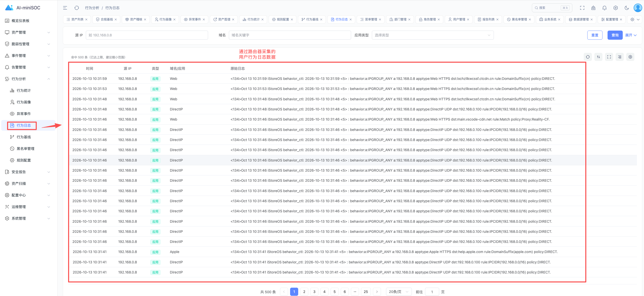
Task: Expand 脆弱性管理 sidebar group
Action: 28,44
